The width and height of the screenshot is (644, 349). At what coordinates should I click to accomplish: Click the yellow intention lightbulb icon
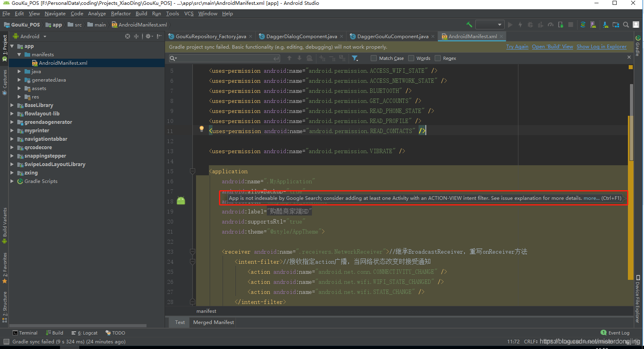click(202, 129)
